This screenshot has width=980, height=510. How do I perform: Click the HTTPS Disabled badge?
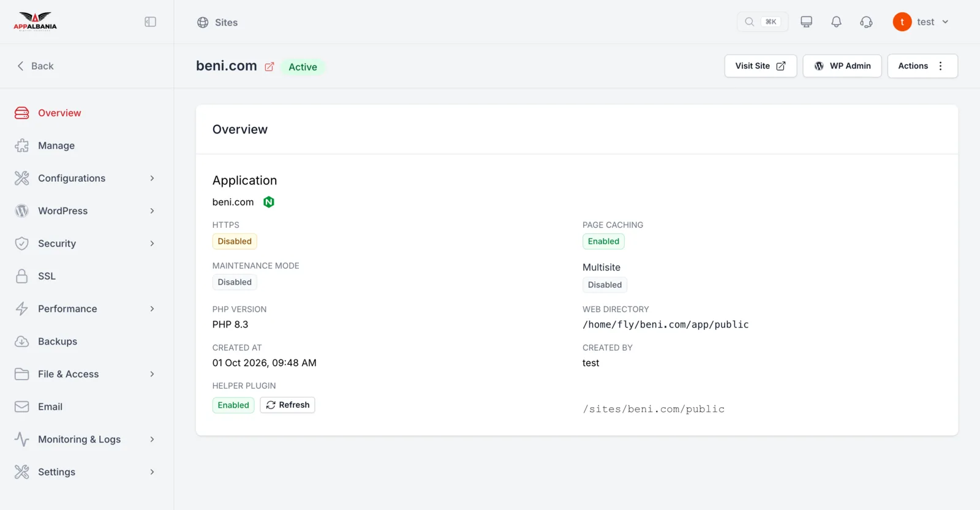click(x=235, y=241)
